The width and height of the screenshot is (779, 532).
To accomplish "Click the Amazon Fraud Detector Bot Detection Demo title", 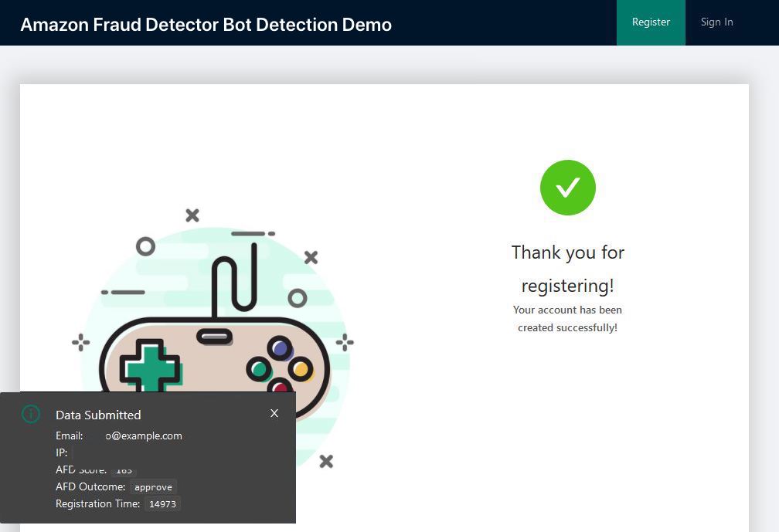I will (206, 24).
